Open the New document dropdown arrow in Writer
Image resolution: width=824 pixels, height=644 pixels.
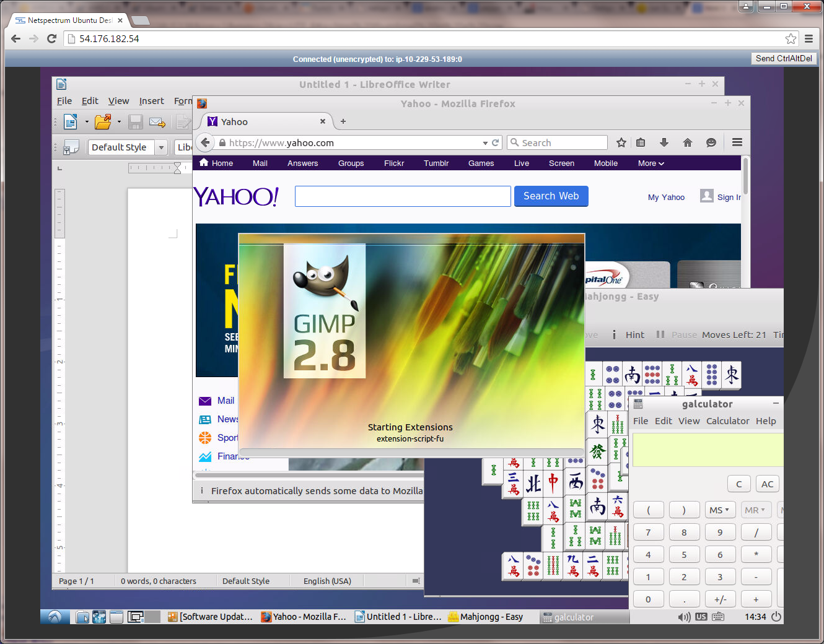[87, 122]
